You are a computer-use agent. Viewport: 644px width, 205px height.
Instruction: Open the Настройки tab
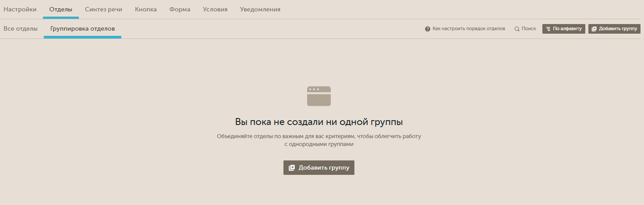point(20,9)
